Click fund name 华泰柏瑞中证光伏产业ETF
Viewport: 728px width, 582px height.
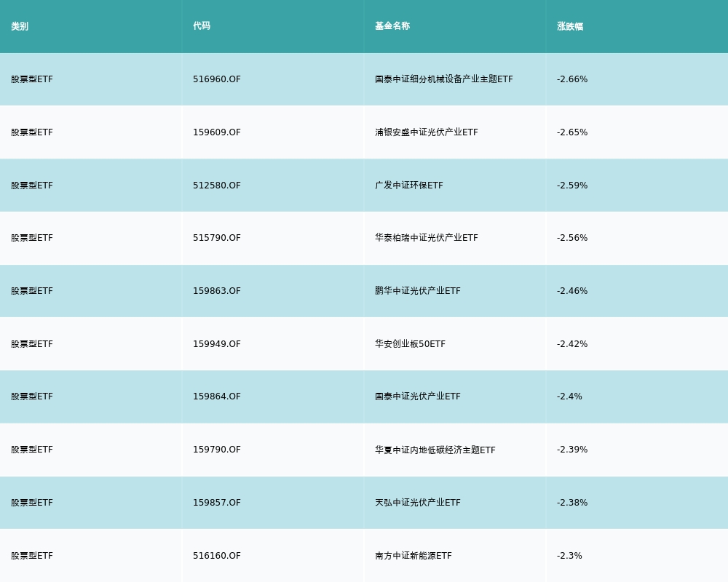pos(426,238)
